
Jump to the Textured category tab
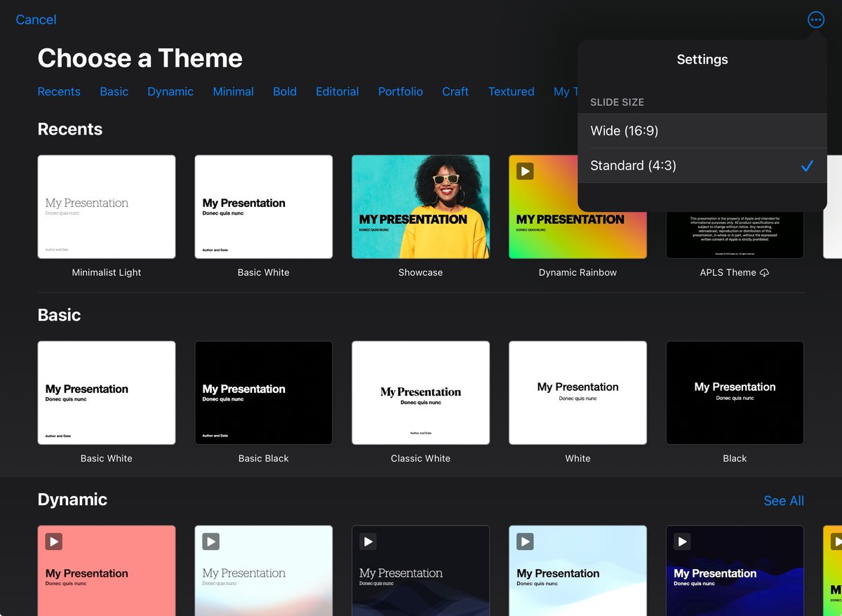(511, 92)
